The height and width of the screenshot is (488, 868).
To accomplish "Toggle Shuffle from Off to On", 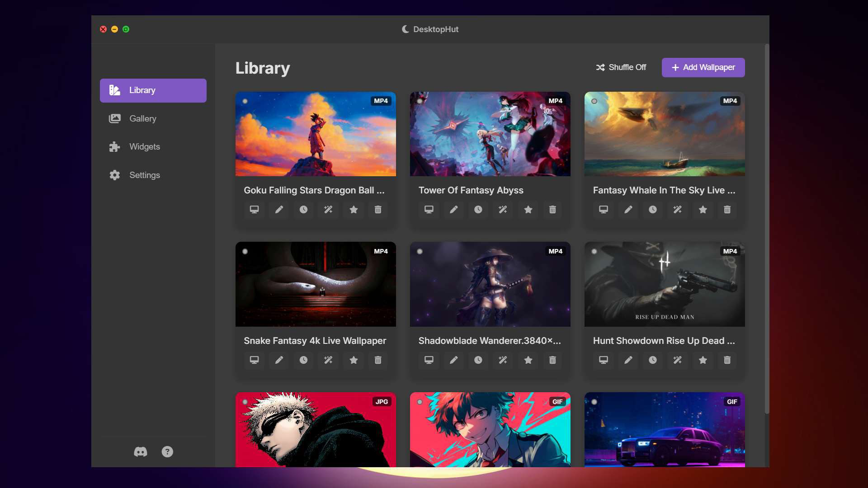I will click(x=621, y=67).
